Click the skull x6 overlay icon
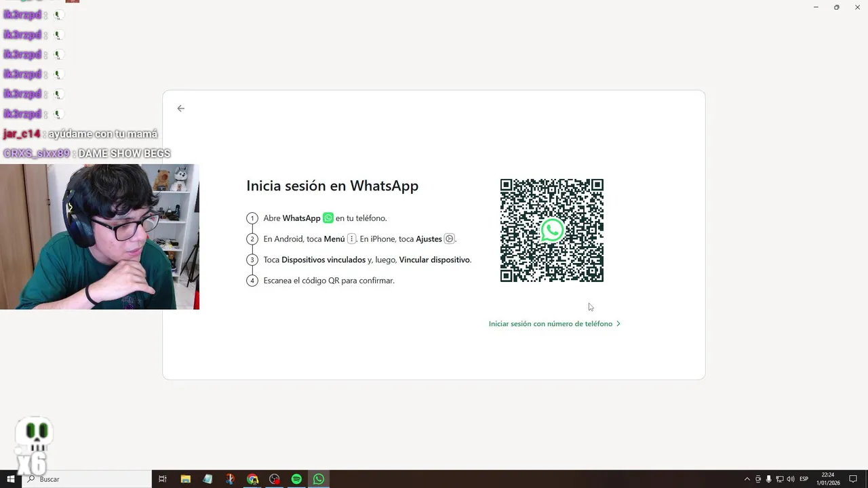Image resolution: width=868 pixels, height=488 pixels. [33, 447]
